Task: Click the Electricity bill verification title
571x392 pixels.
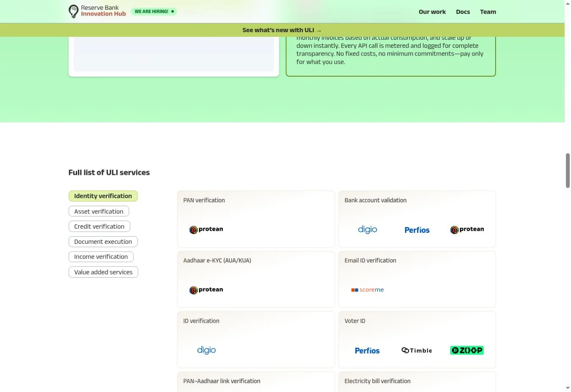Action: click(377, 381)
